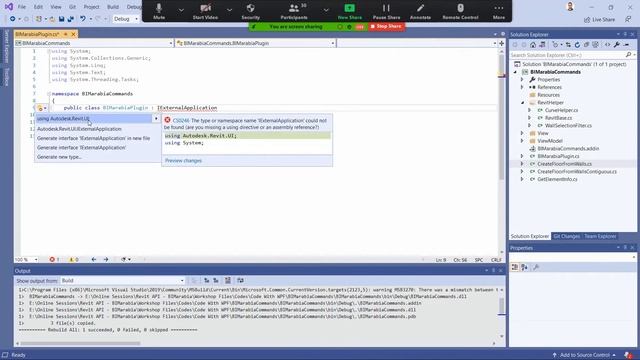This screenshot has width=640, height=360.
Task: Click the CS0246 error code link
Action: pos(181,121)
